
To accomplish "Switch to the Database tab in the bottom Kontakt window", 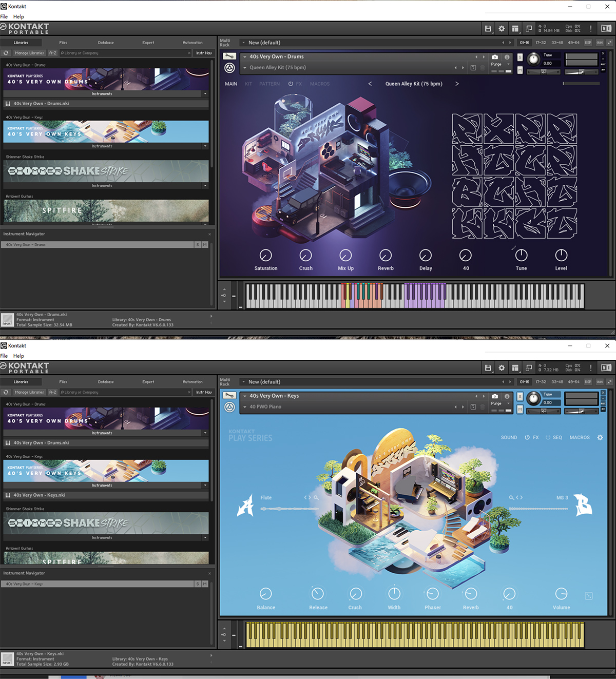I will click(106, 382).
